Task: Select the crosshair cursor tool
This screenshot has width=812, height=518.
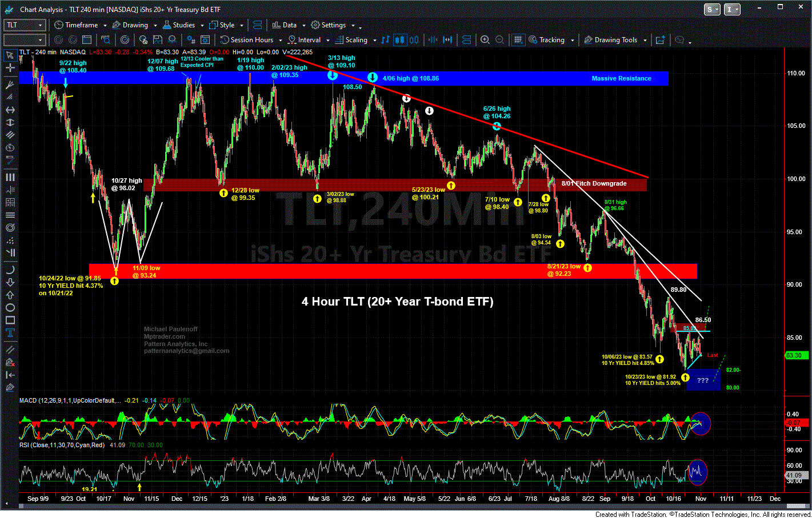Action: 10,68
